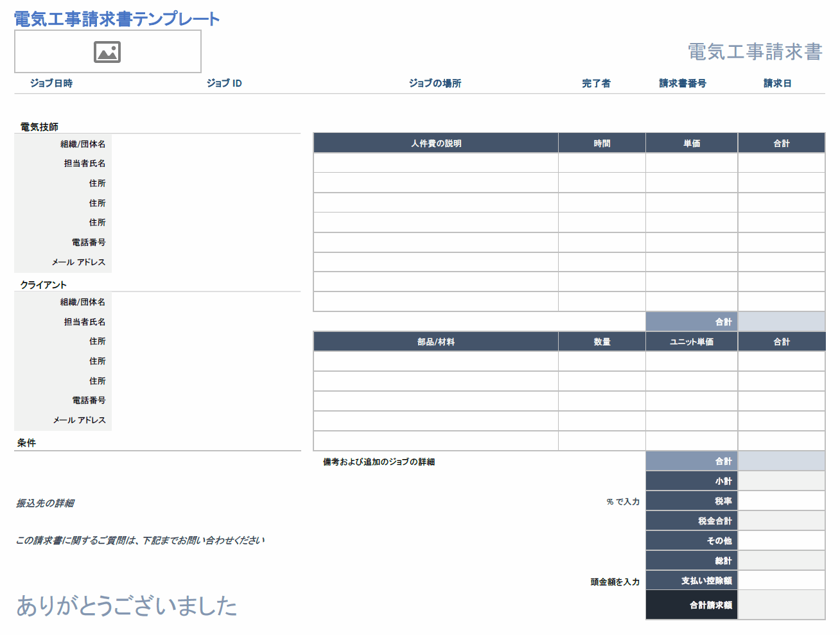Select the title 電気工事請求書テンプレート
840x635 pixels.
(x=117, y=19)
